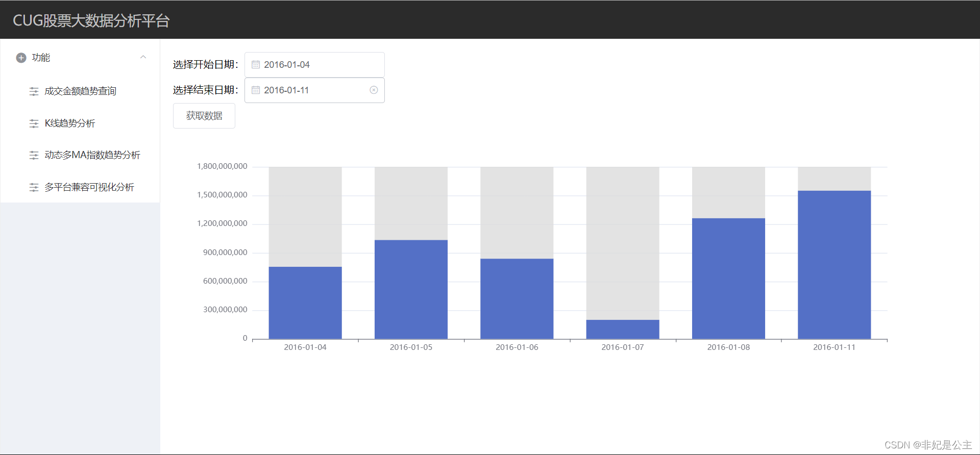Click the start date field 2016-01-04

[314, 65]
